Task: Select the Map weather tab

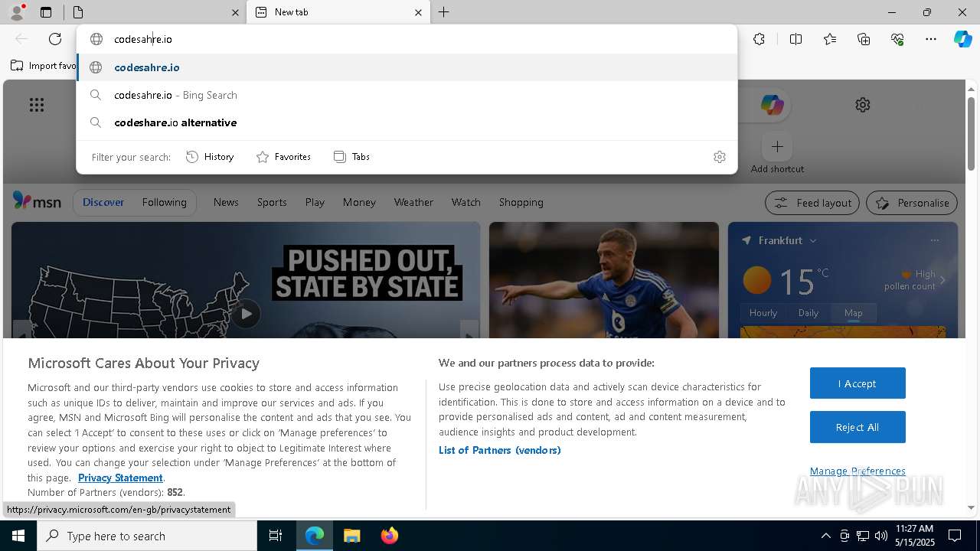Action: [853, 313]
